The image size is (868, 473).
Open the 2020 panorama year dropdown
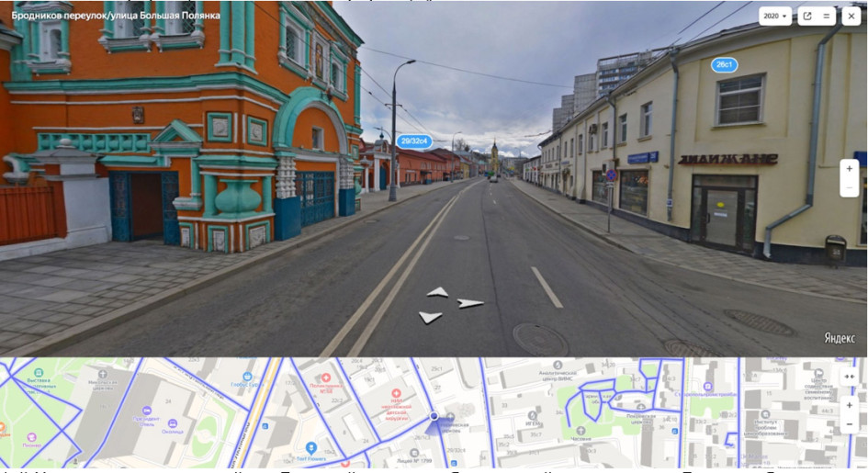click(774, 16)
